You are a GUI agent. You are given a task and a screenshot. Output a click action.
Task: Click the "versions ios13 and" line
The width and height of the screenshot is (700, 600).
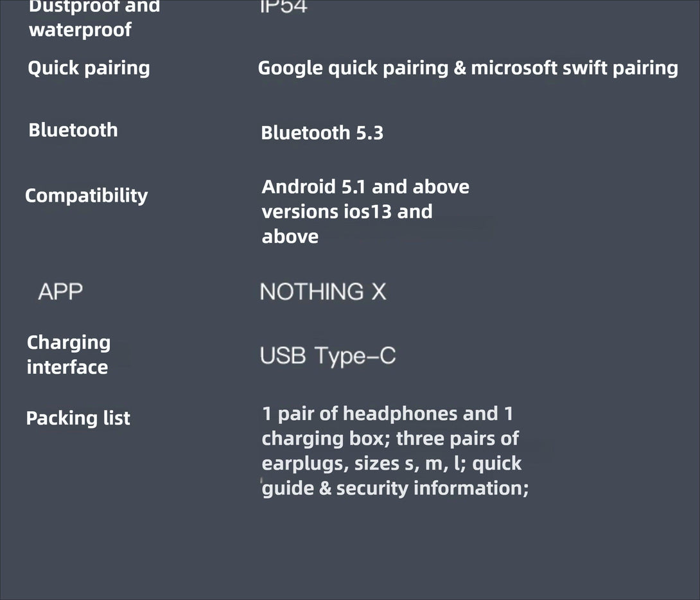tap(347, 211)
